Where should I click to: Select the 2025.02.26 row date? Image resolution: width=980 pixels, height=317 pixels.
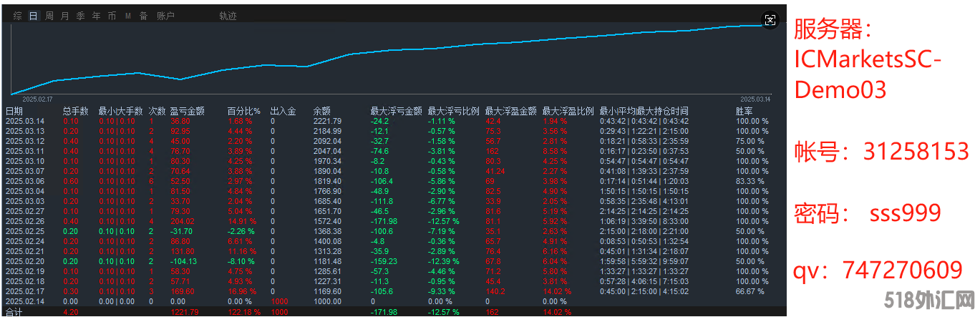tap(25, 221)
